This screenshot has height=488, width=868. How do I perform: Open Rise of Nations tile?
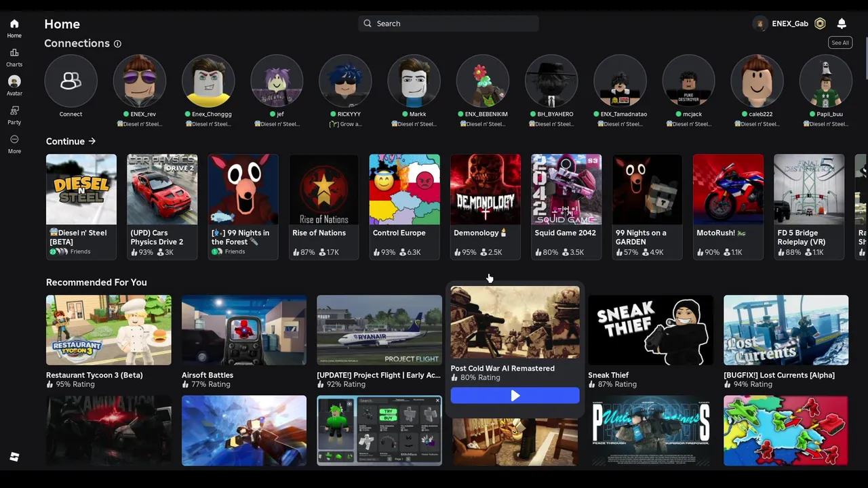click(x=324, y=207)
